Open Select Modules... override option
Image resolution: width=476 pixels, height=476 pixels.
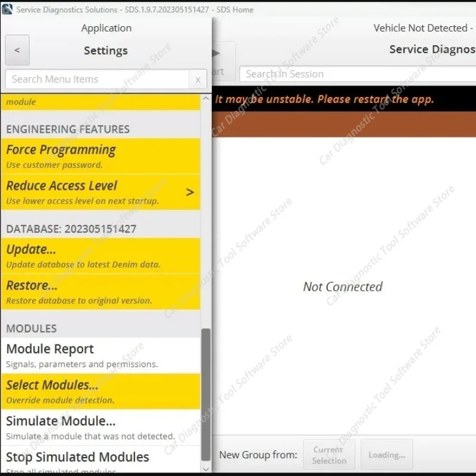coord(101,392)
